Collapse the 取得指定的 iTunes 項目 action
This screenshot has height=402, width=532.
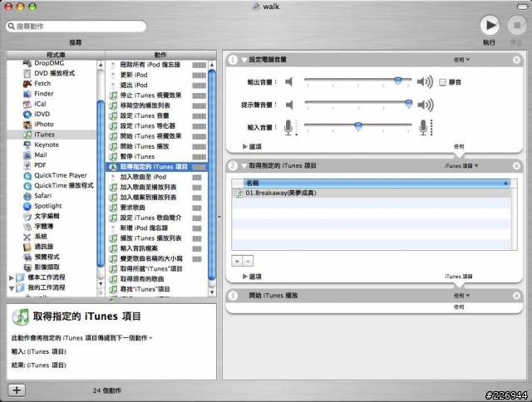pyautogui.click(x=244, y=166)
